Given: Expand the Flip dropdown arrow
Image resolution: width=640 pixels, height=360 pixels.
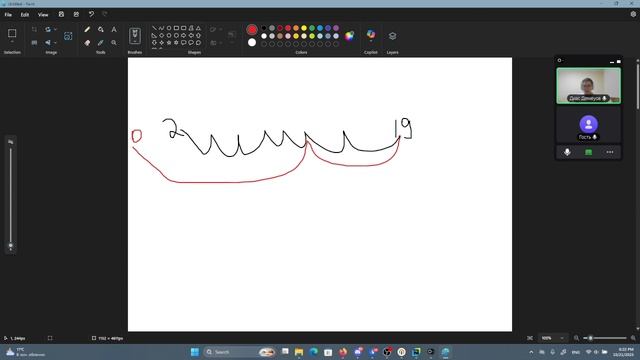Looking at the screenshot, I should point(55,42).
